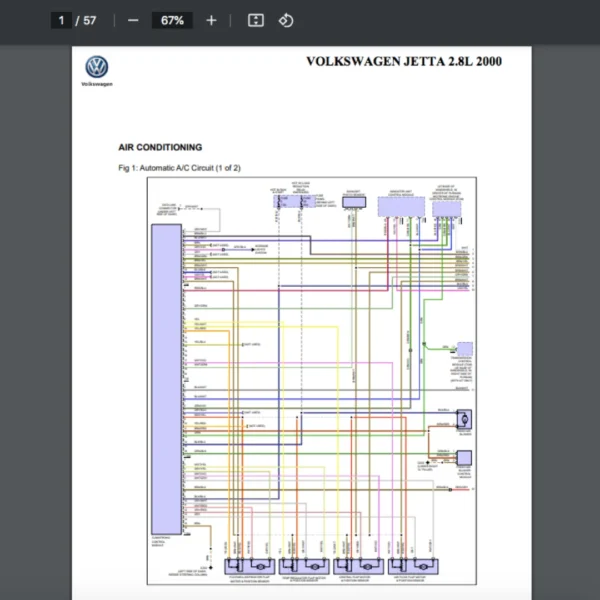Click the sunlight photo sensor box
The height and width of the screenshot is (600, 600).
(x=354, y=202)
